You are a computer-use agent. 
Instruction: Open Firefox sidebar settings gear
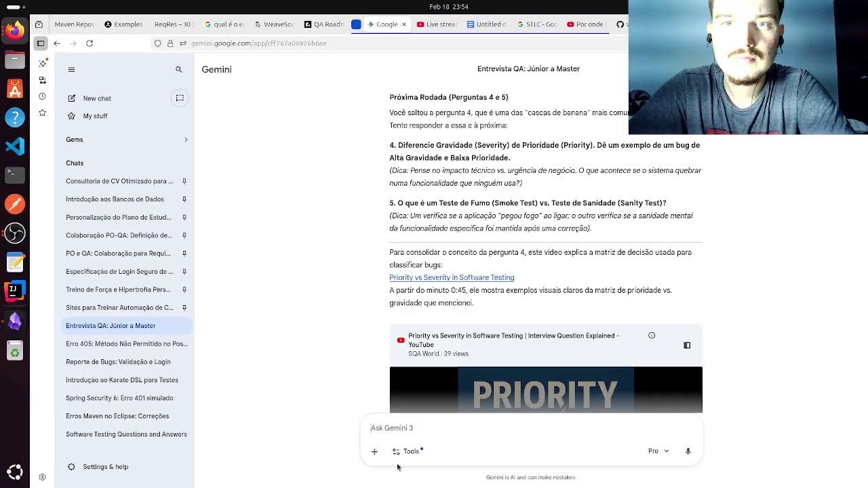pyautogui.click(x=42, y=477)
